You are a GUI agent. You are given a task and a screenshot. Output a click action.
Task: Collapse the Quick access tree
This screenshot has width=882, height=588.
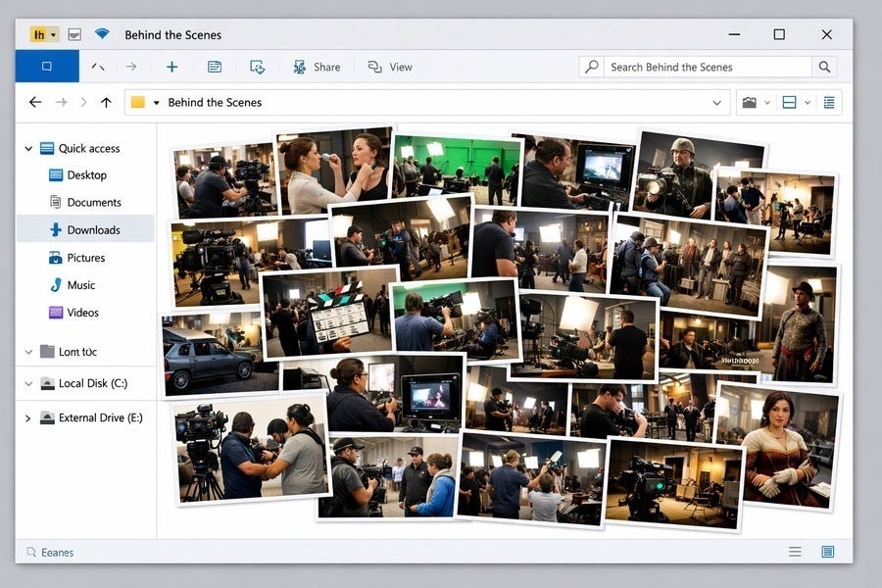click(27, 149)
